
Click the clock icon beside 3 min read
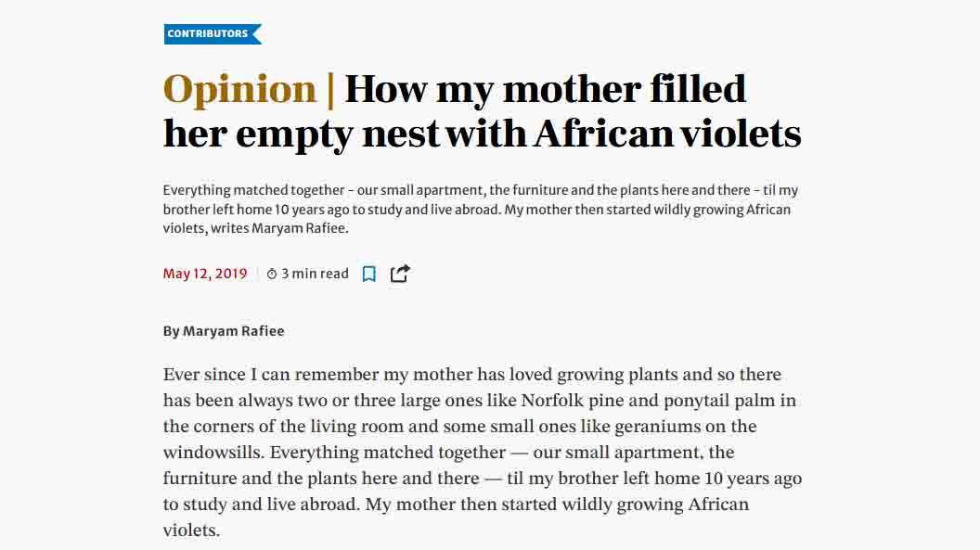click(272, 274)
